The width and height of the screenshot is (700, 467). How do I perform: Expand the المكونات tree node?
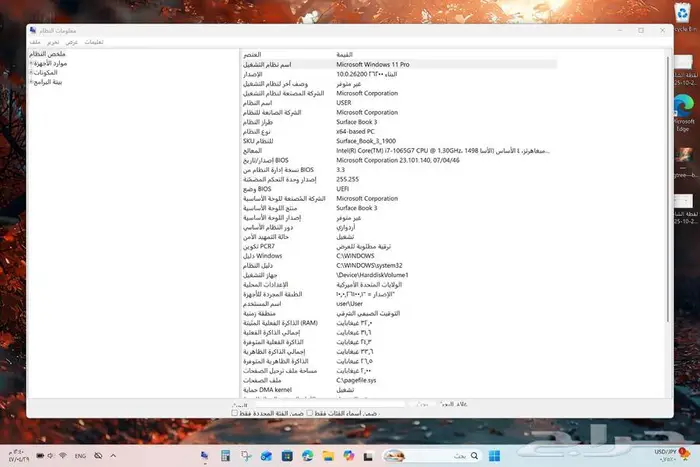(x=32, y=72)
